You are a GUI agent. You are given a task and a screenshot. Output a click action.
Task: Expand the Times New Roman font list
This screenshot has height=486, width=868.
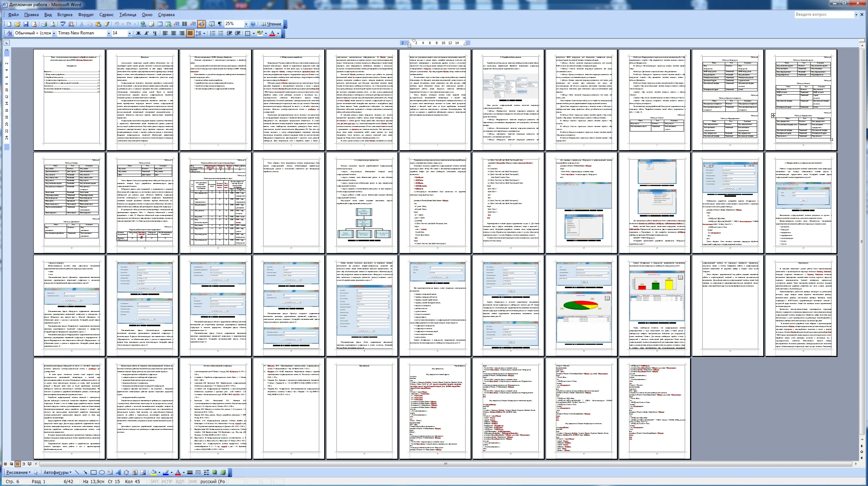[109, 33]
